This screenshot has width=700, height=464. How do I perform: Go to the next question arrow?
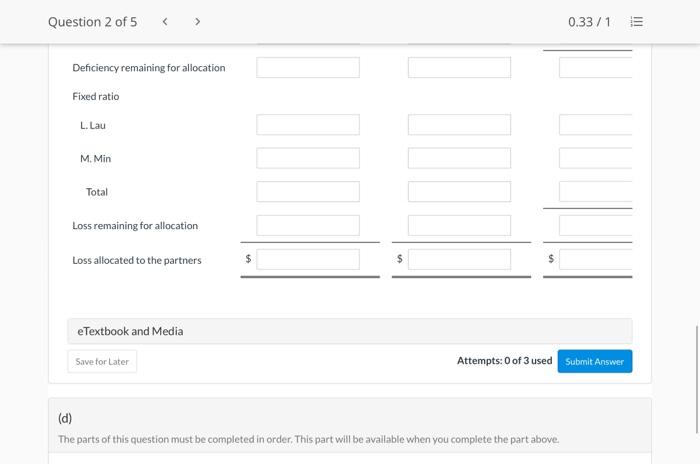pos(197,21)
